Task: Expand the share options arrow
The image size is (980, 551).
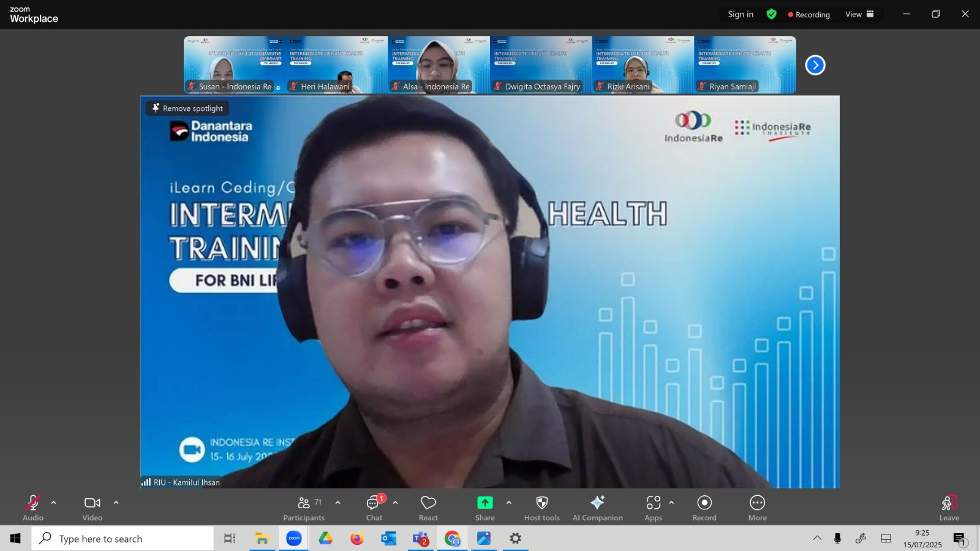Action: point(509,503)
